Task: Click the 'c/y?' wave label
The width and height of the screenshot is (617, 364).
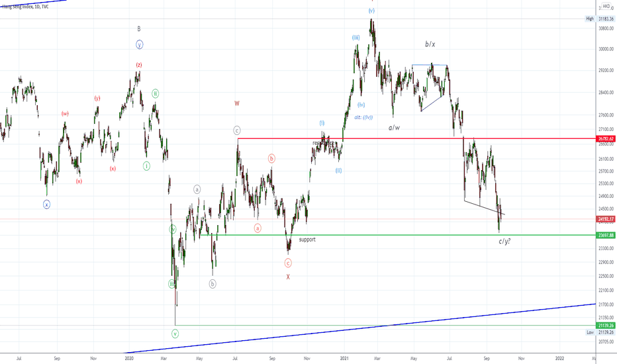Action: pos(504,241)
